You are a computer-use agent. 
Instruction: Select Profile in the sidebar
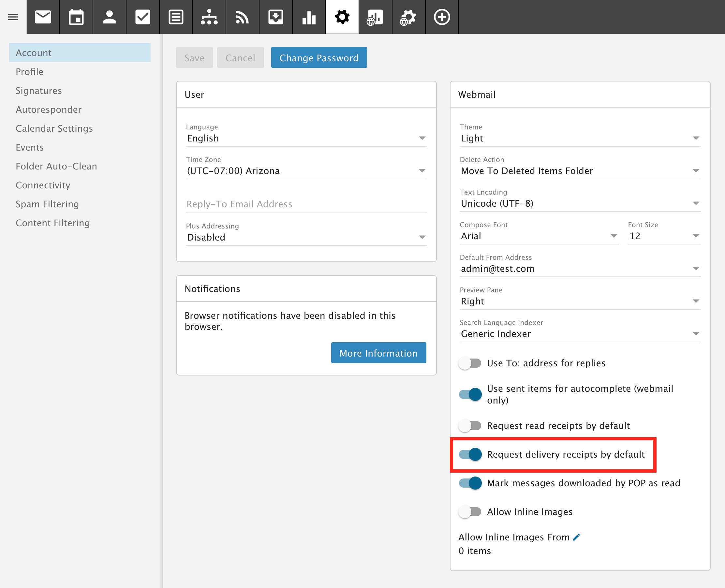coord(80,71)
